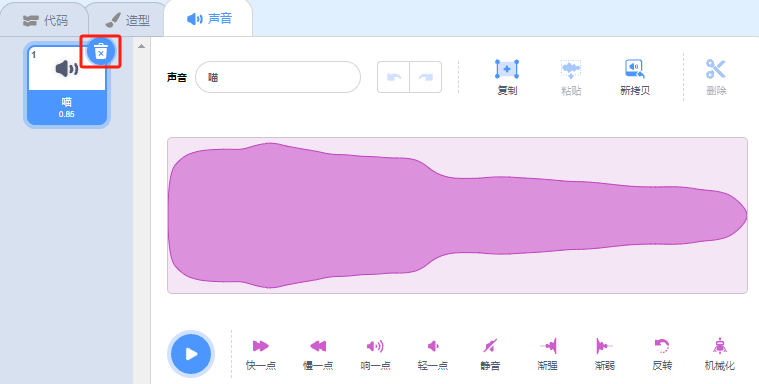Switch to the 造型 costumes tab
Image resolution: width=759 pixels, height=384 pixels.
point(127,20)
